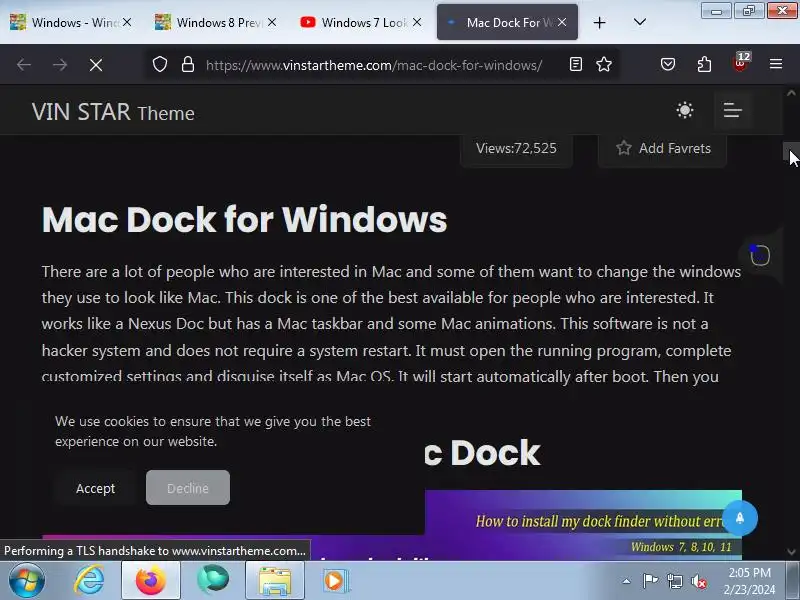Click the dock finder install video banner
Image resolution: width=800 pixels, height=600 pixels.
(583, 524)
